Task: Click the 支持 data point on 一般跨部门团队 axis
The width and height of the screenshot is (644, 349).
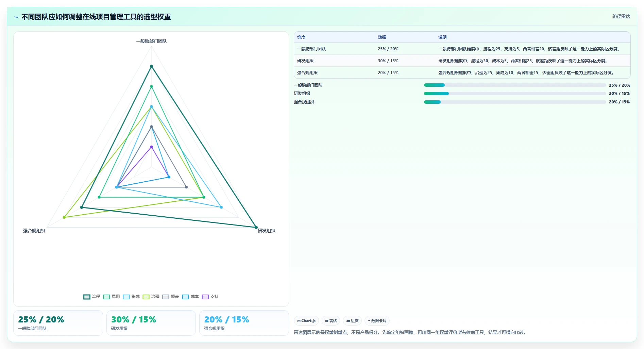Action: (x=151, y=147)
